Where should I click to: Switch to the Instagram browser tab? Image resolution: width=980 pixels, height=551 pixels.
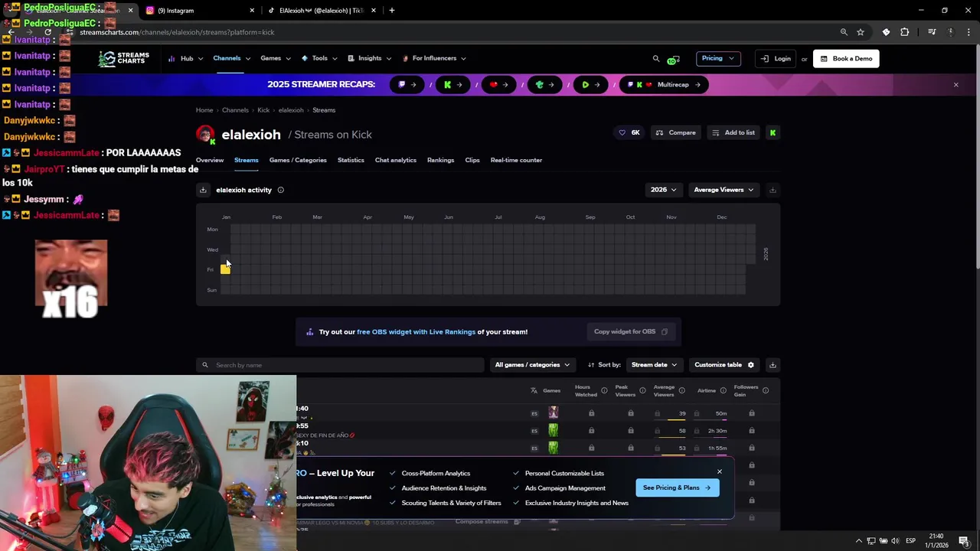[x=199, y=10]
